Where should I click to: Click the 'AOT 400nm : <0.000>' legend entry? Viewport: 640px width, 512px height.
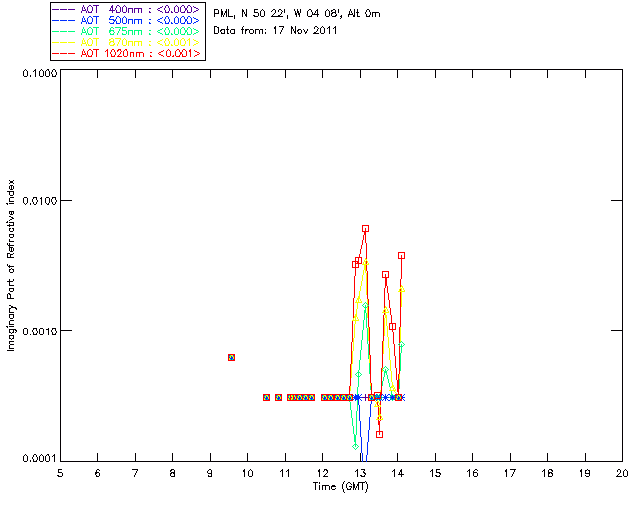(x=128, y=9)
